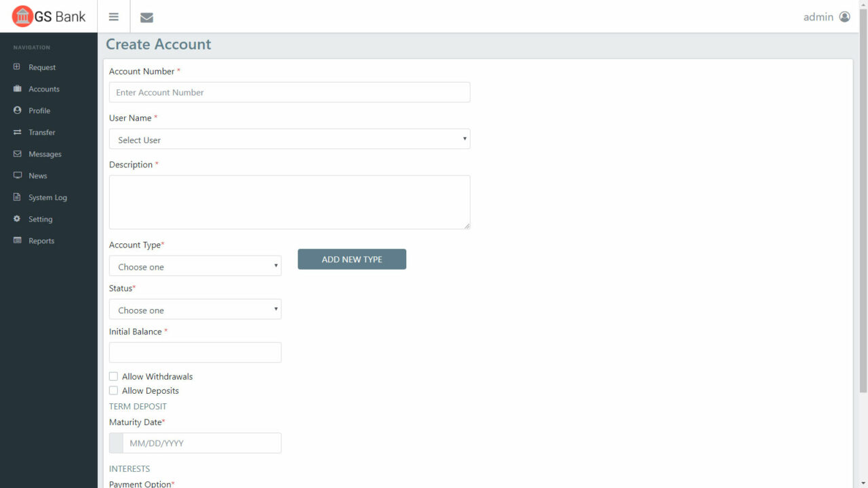Check the Allow Deposits option
Screen dimensions: 868x488
(113, 390)
